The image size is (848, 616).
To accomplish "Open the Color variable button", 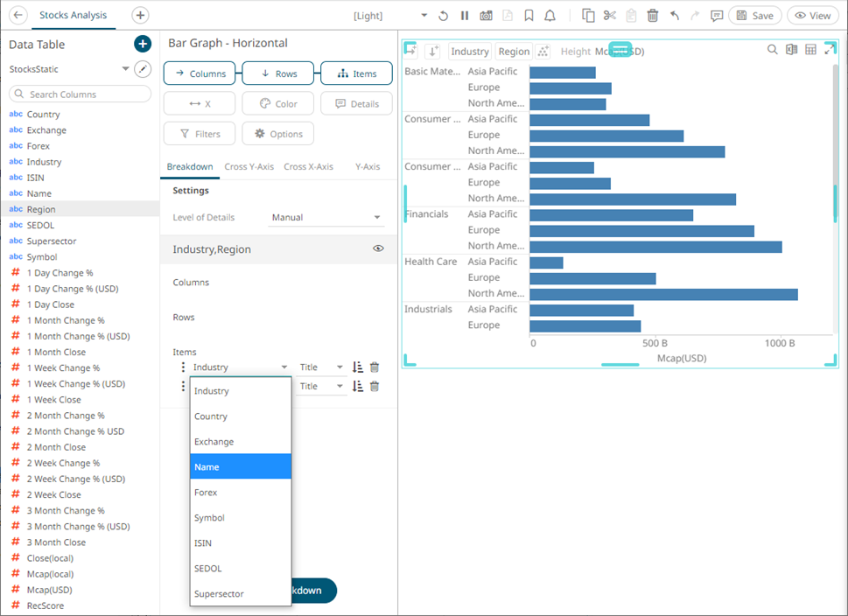I will click(x=277, y=103).
